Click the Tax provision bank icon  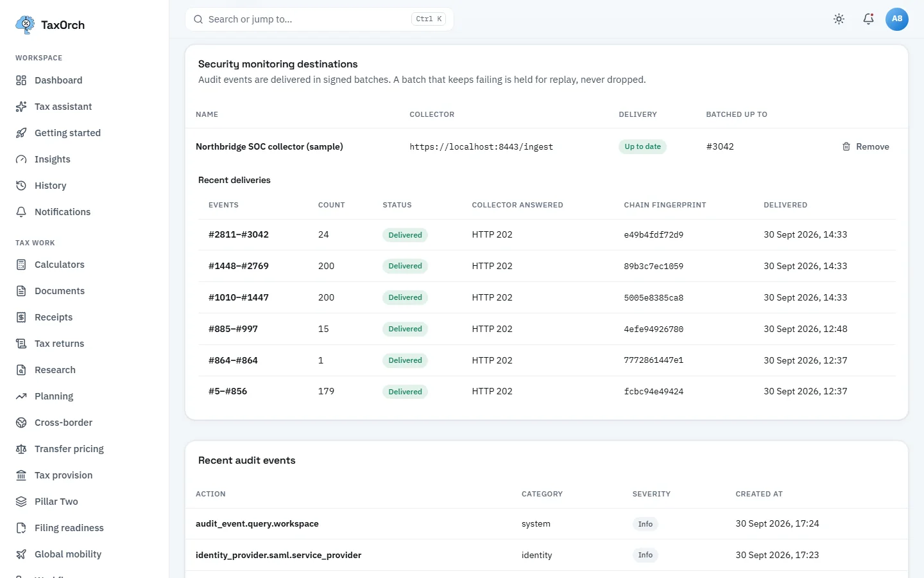(x=21, y=475)
